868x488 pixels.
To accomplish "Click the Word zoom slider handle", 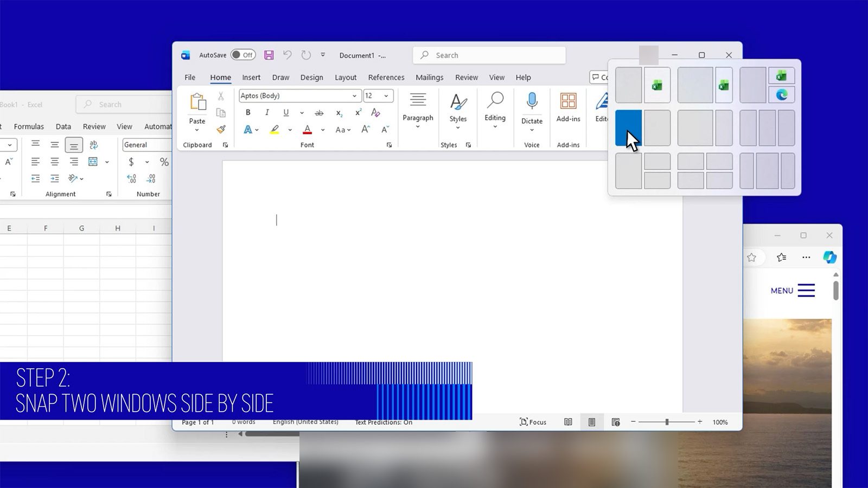I will 667,422.
